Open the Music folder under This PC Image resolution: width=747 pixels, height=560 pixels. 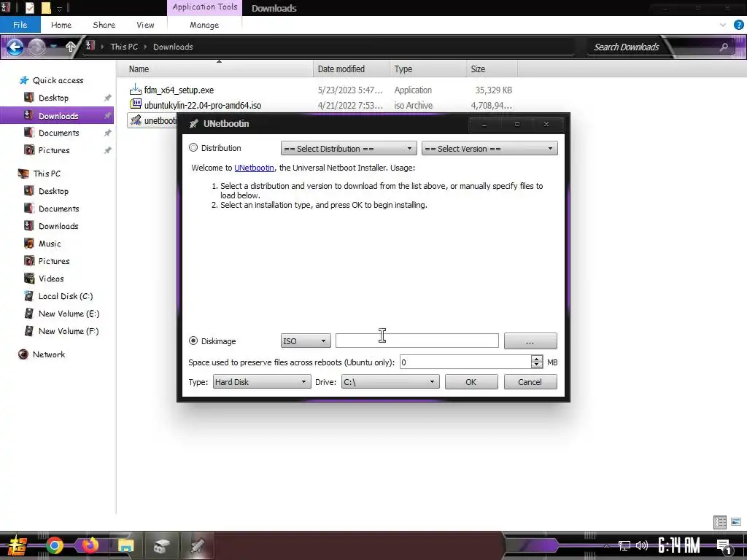[x=50, y=244]
